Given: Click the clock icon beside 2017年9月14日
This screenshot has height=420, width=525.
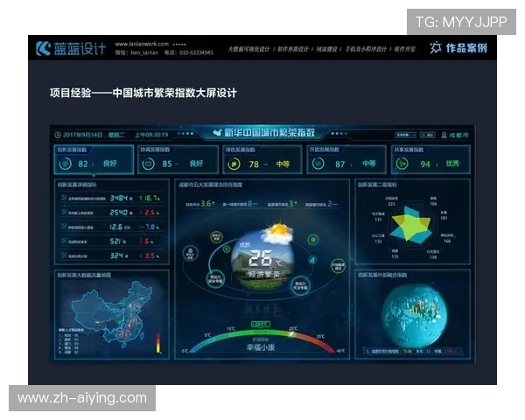Looking at the screenshot, I should (x=58, y=135).
